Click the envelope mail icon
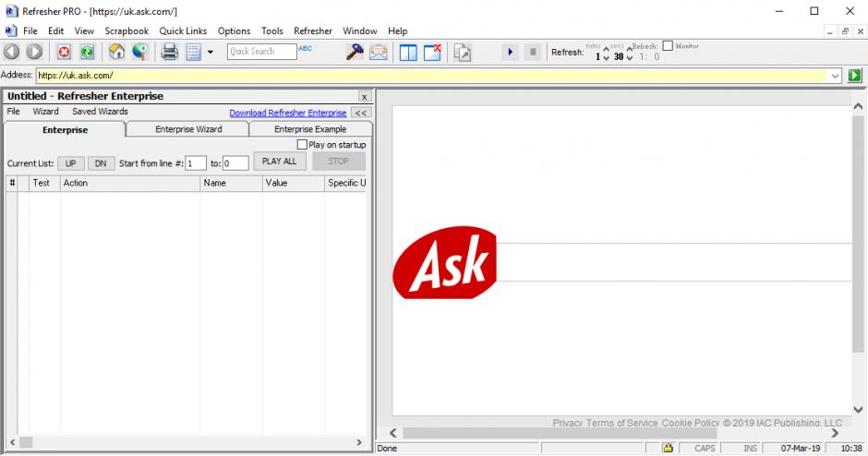 378,52
